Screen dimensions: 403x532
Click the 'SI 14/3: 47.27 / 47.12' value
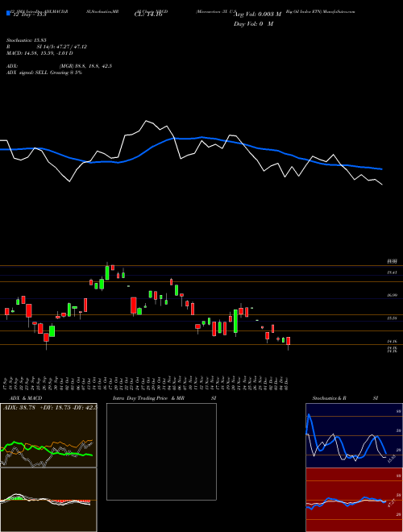(x=62, y=47)
